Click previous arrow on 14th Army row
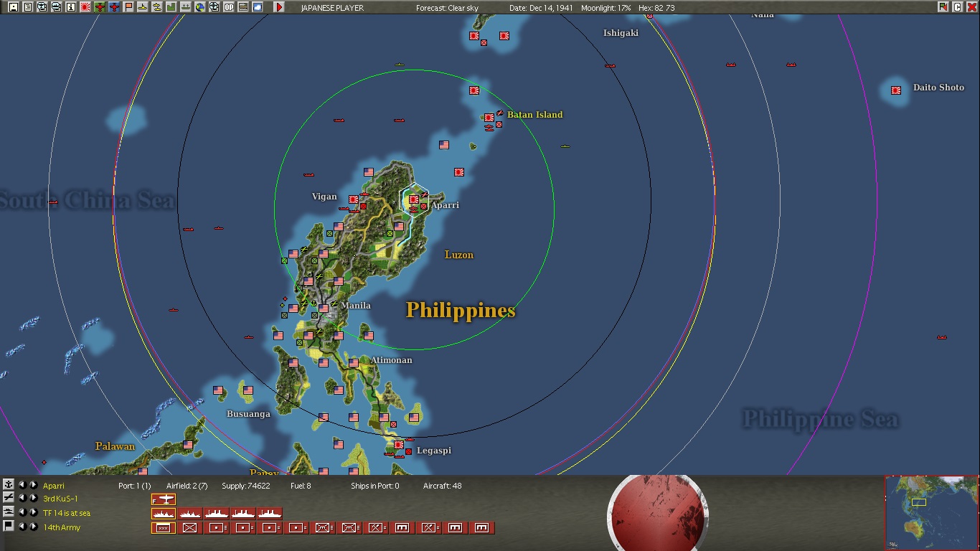The image size is (980, 551). pos(22,527)
